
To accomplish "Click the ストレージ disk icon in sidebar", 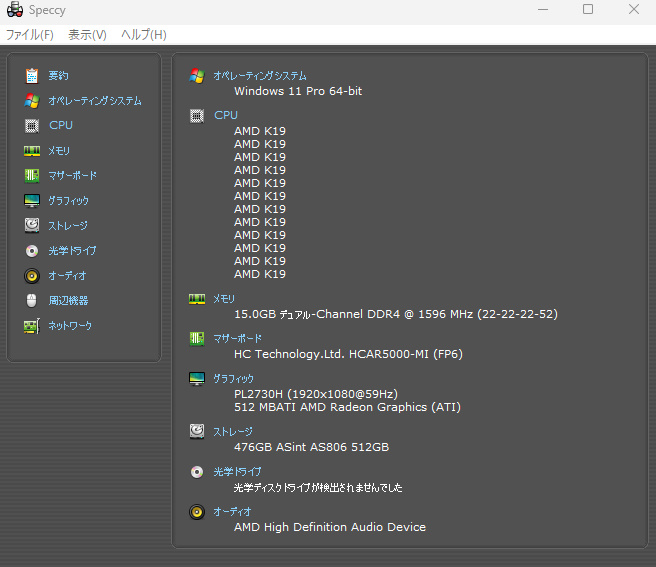I will [32, 226].
